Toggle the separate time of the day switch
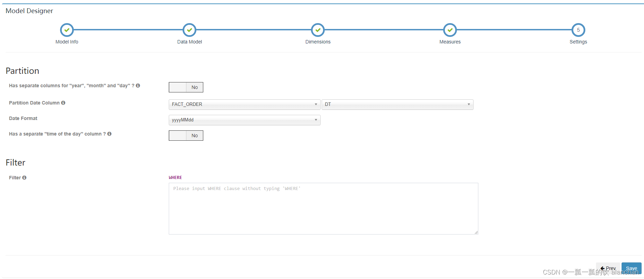Viewport: 644px width, 279px height. (186, 136)
